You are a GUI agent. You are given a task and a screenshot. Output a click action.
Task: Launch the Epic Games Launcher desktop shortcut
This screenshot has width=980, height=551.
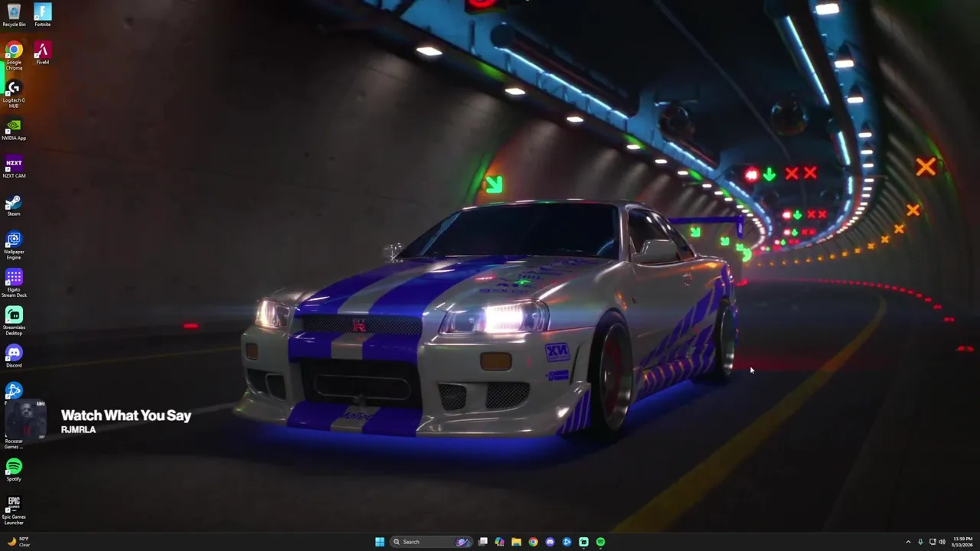(14, 510)
